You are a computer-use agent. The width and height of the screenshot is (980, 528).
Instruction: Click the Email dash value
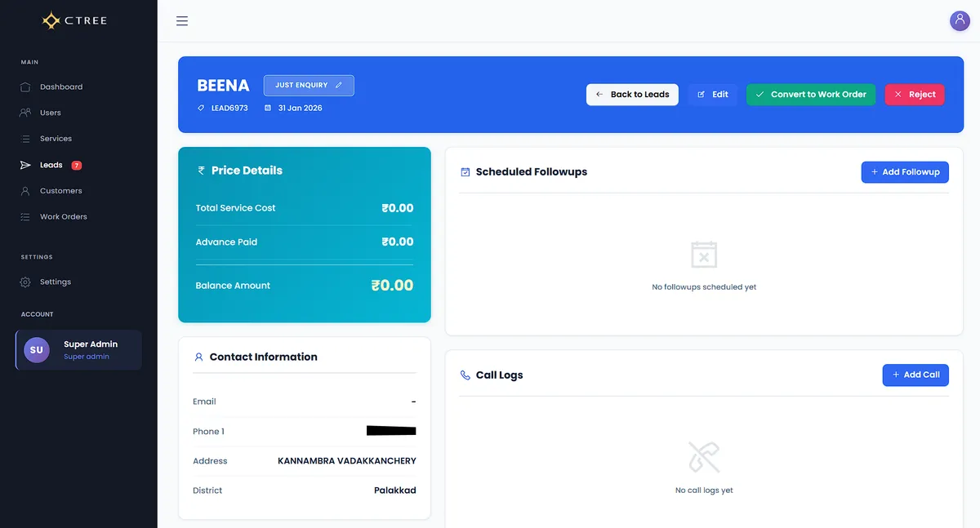(x=413, y=402)
